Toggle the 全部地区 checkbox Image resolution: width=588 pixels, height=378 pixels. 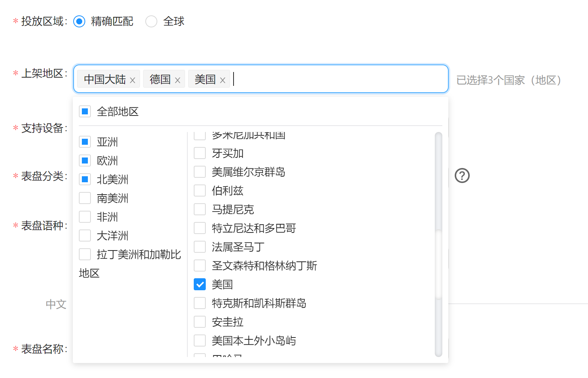[85, 111]
